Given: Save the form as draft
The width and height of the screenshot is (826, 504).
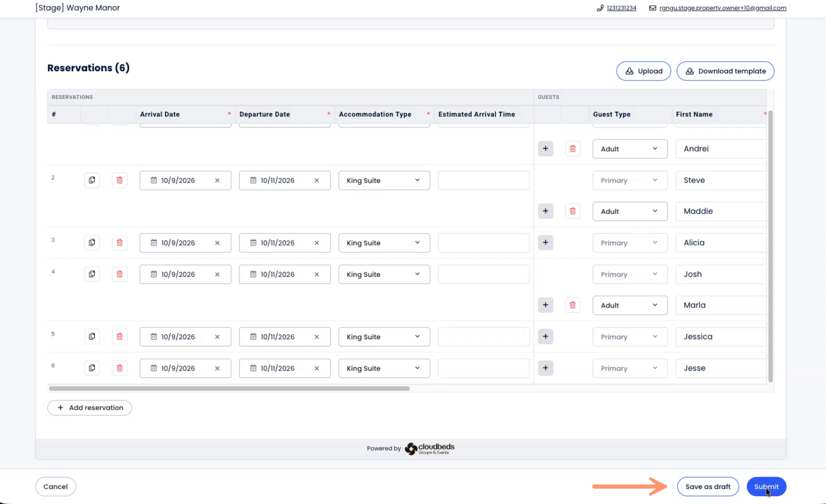Looking at the screenshot, I should tap(708, 487).
